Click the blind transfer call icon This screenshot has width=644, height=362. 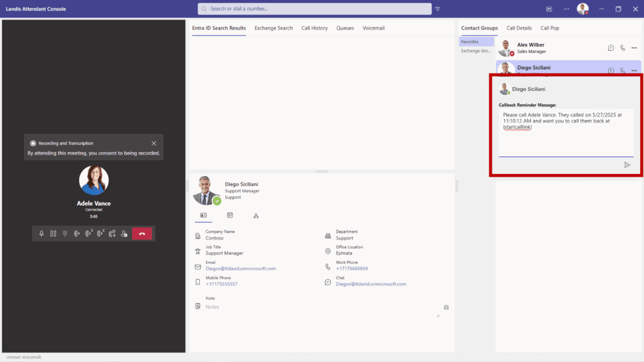click(77, 234)
